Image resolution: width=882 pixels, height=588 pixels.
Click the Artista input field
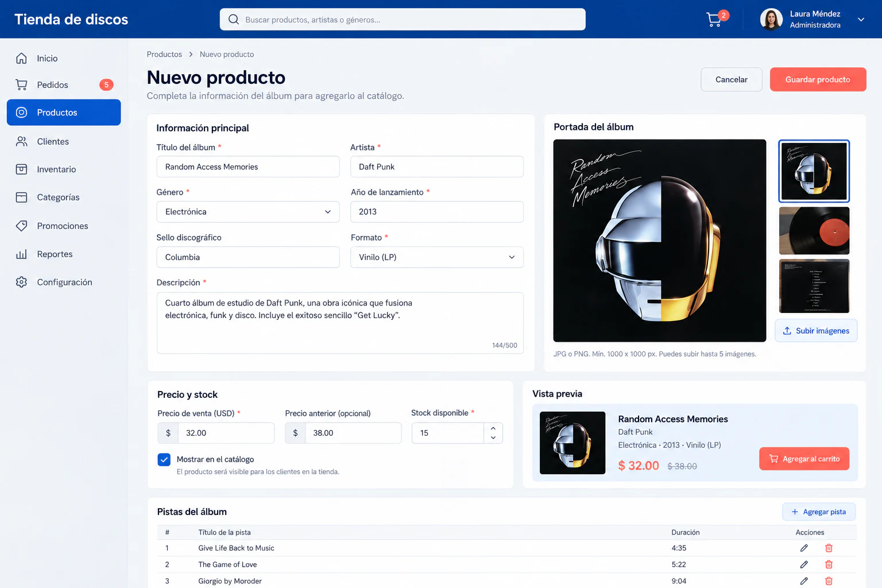click(x=437, y=167)
